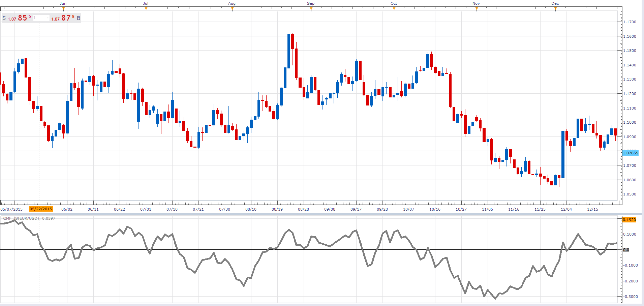Click the orange 0.1920 indicator value tag
This screenshot has height=306, width=644.
pos(629,220)
